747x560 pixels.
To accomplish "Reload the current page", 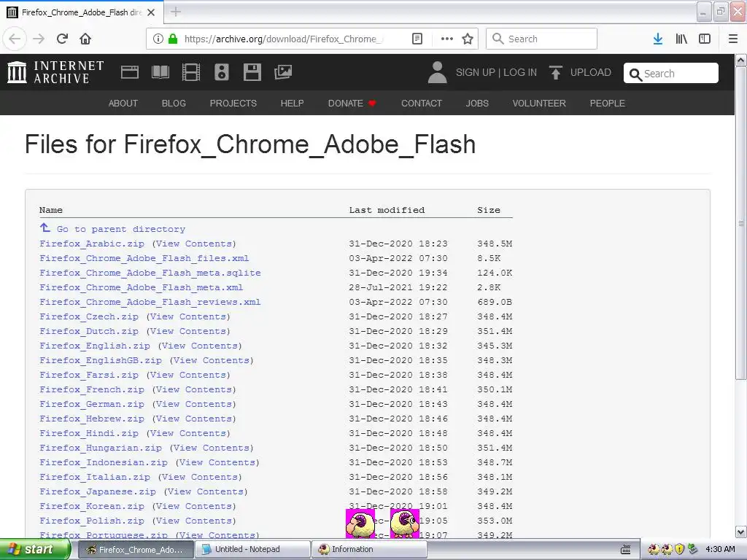I will 62,39.
